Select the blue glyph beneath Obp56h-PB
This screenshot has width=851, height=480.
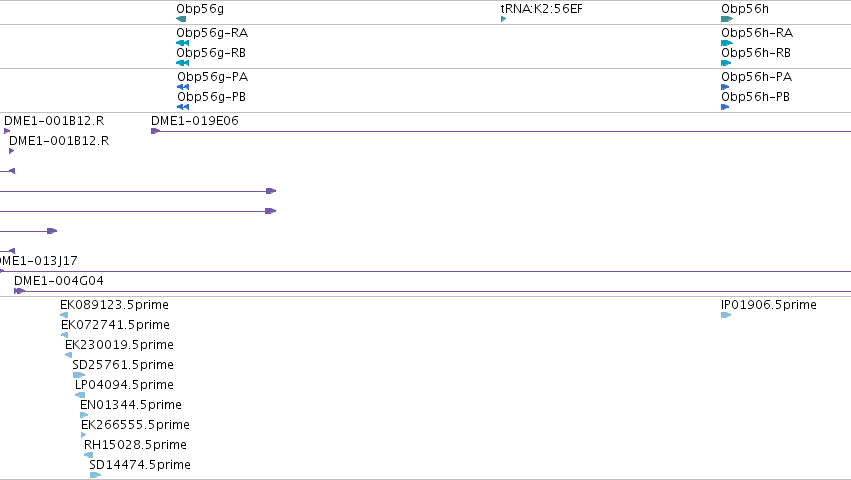[x=725, y=107]
